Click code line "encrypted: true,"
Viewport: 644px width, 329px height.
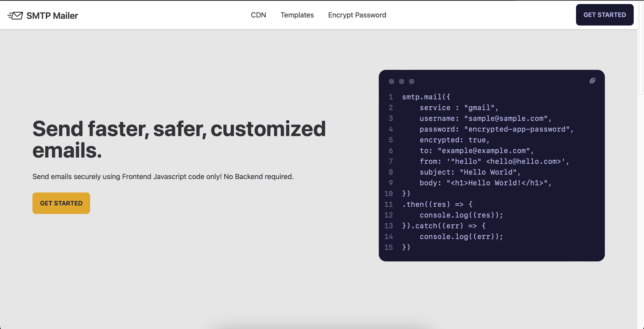(455, 140)
